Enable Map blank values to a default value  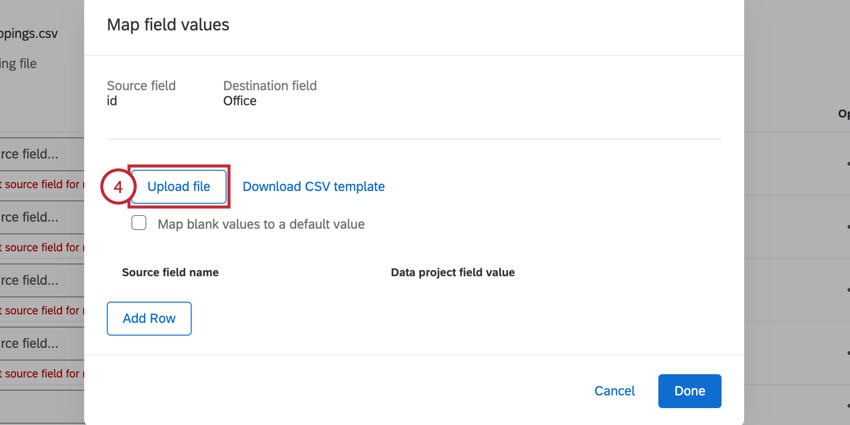tap(139, 224)
